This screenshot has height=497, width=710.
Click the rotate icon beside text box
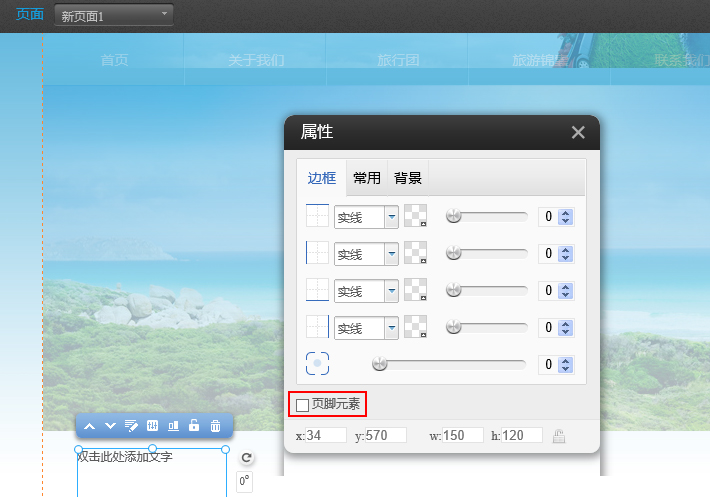[x=246, y=458]
